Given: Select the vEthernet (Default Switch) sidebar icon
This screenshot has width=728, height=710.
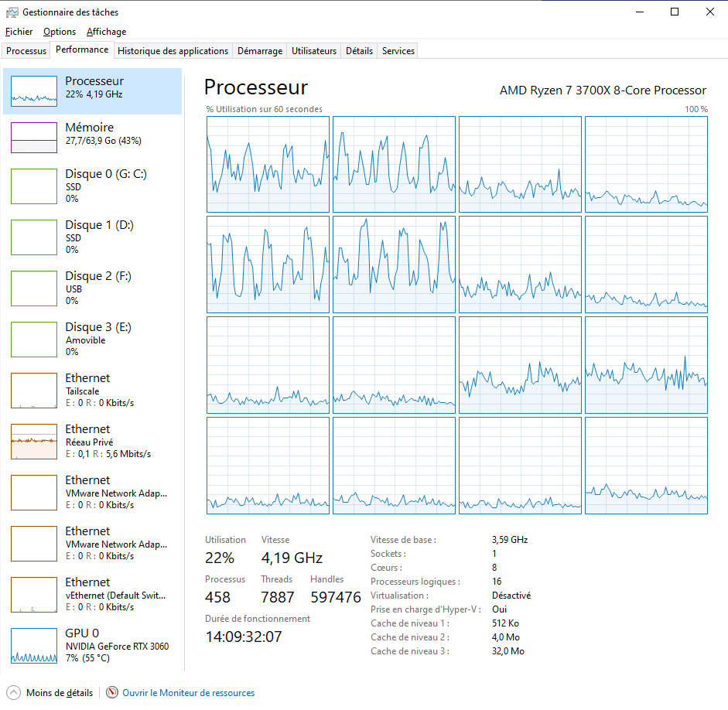Looking at the screenshot, I should (x=33, y=595).
